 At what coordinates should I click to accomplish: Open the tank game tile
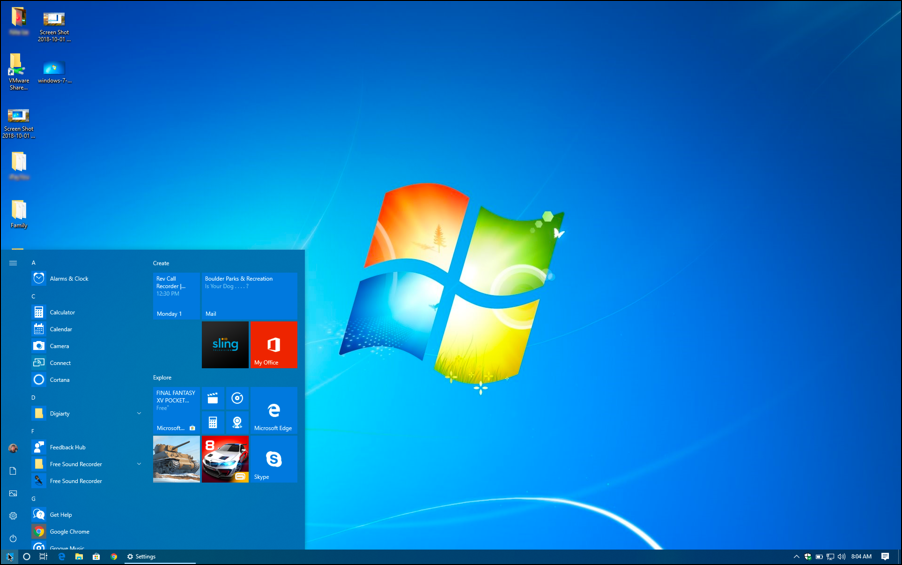point(176,459)
